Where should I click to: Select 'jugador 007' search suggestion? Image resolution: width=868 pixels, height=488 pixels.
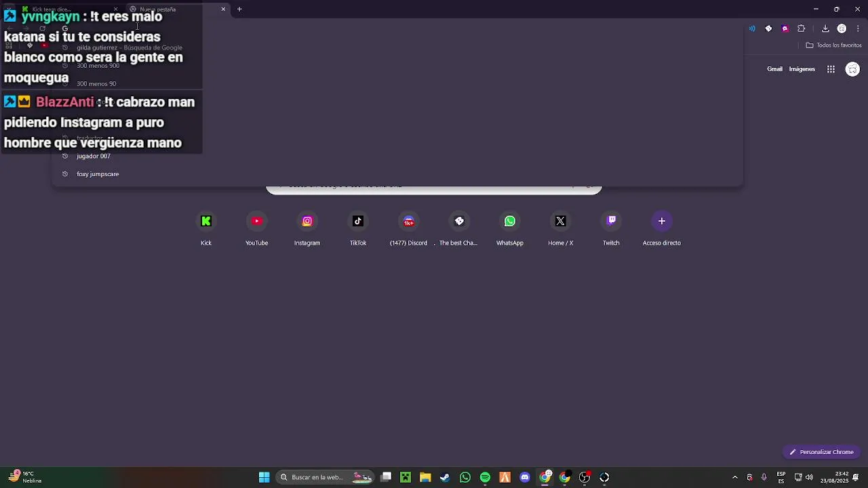[x=398, y=156]
